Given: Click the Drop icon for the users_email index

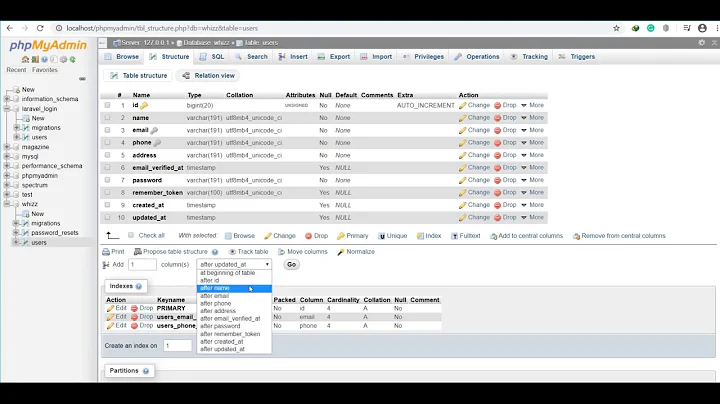Looking at the screenshot, I should point(134,317).
